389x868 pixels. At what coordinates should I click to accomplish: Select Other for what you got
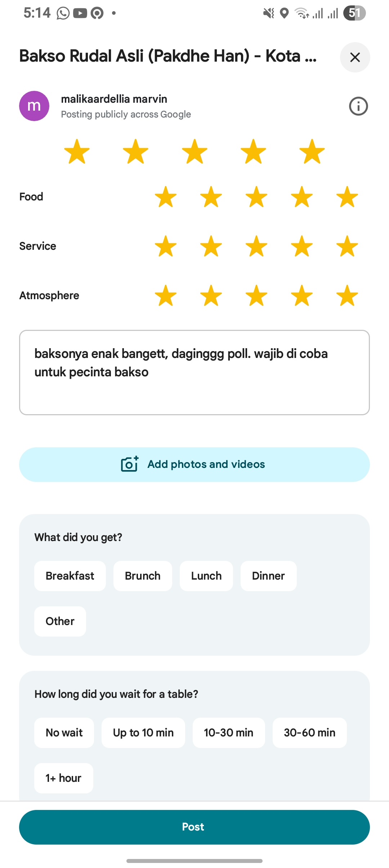tap(60, 621)
